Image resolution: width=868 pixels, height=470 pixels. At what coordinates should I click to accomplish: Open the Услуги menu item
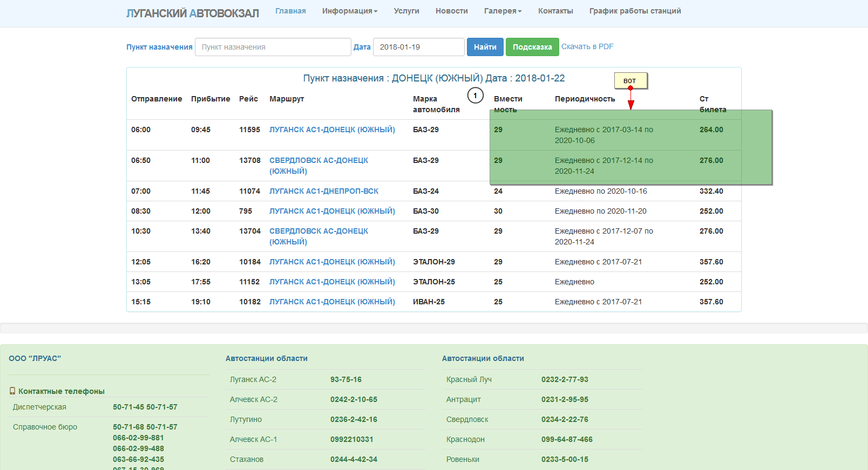pyautogui.click(x=406, y=11)
